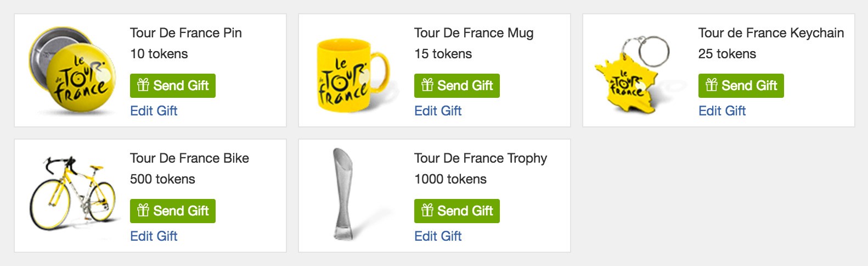
Task: Send the Tour De France Bike gift
Action: coord(173,211)
